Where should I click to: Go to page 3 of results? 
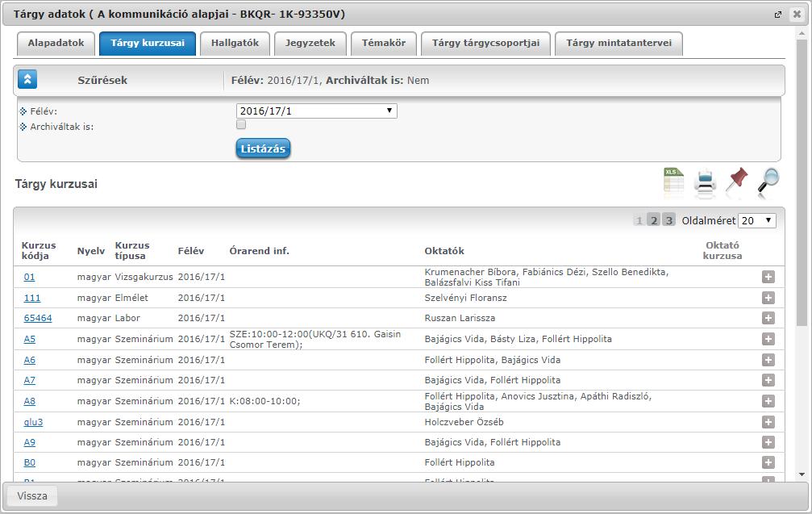(669, 221)
